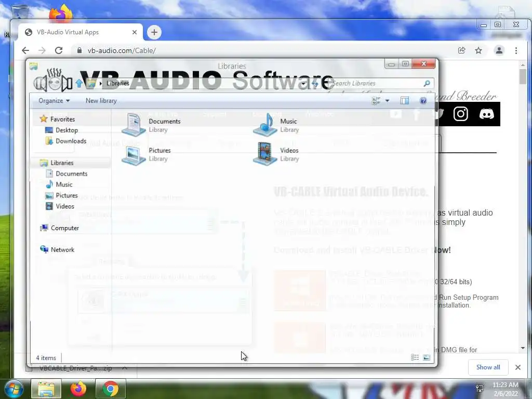The image size is (532, 399).
Task: Open the Discord icon on VB-Audio page
Action: (x=486, y=114)
